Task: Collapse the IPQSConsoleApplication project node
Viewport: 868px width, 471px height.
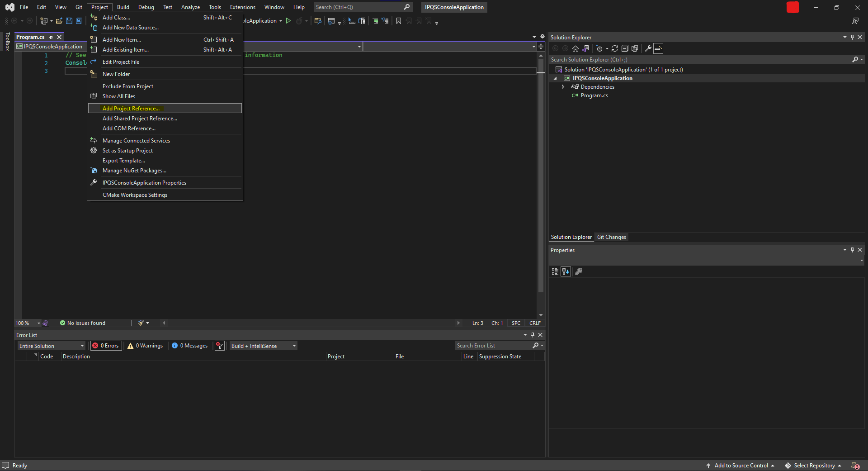Action: click(x=555, y=78)
